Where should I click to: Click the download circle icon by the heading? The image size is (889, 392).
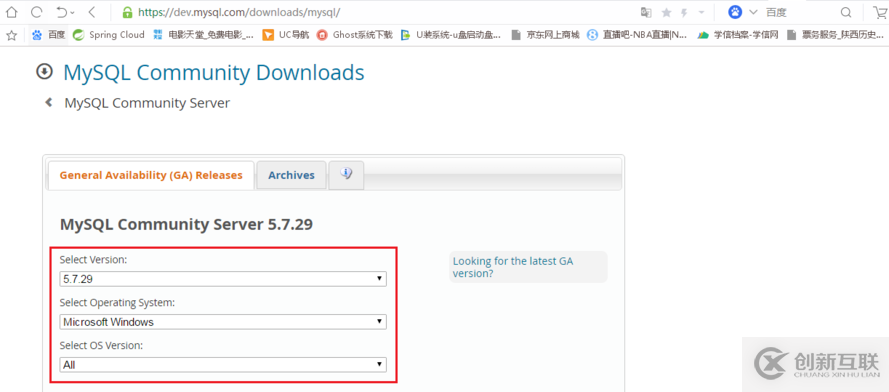[x=44, y=72]
